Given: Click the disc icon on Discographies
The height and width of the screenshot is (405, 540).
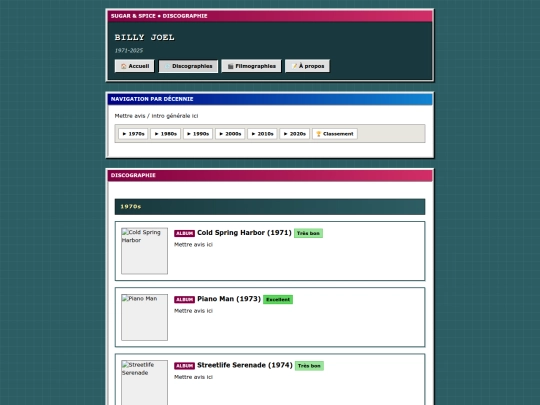Looking at the screenshot, I should pos(167,66).
